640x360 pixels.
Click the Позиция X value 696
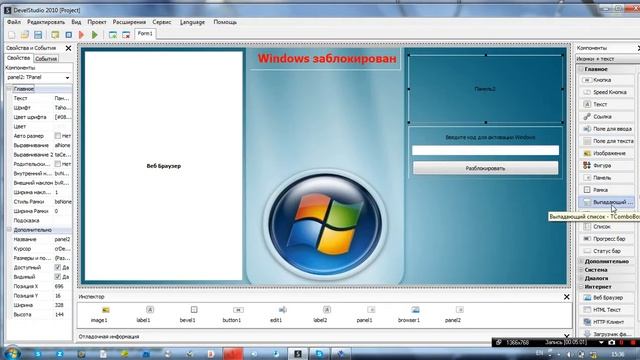pyautogui.click(x=59, y=287)
